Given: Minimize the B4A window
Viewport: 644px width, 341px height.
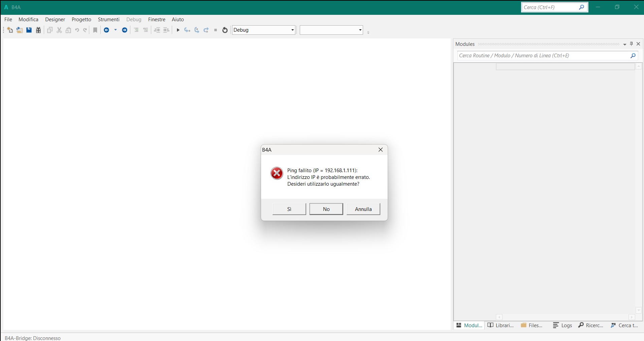Looking at the screenshot, I should coord(598,7).
